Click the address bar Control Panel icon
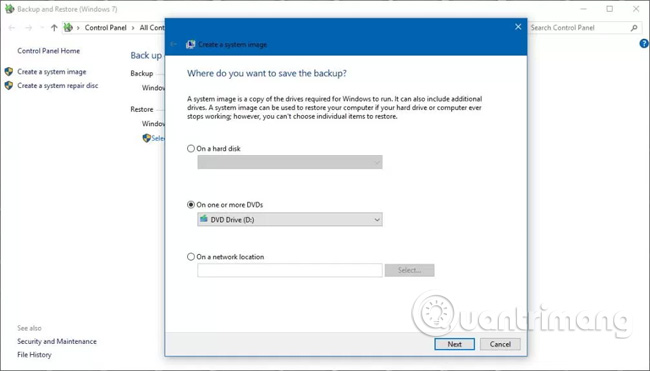Viewport: 650px width, 371px height. point(68,28)
